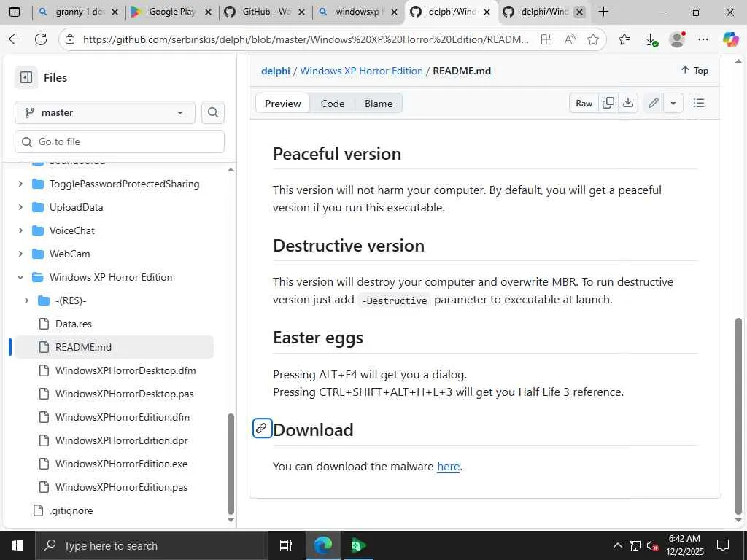Add this page to favorites star
Screen dimensions: 747x560
point(592,39)
